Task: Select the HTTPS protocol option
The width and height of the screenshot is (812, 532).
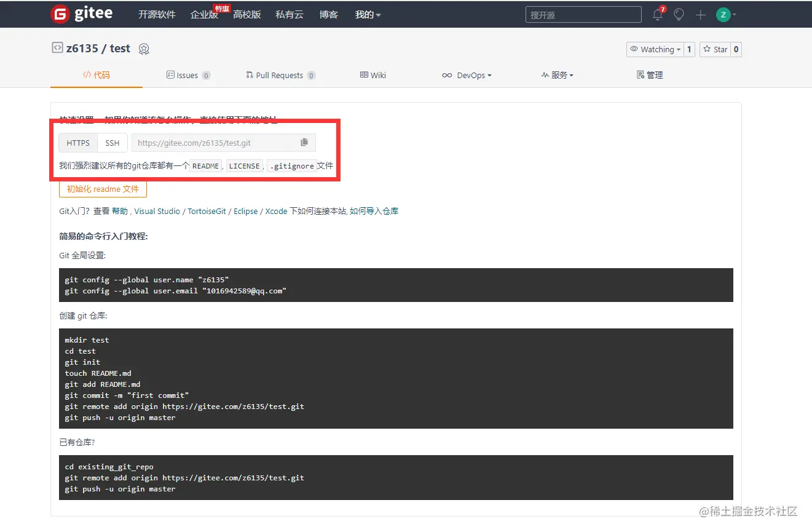Action: pyautogui.click(x=78, y=143)
